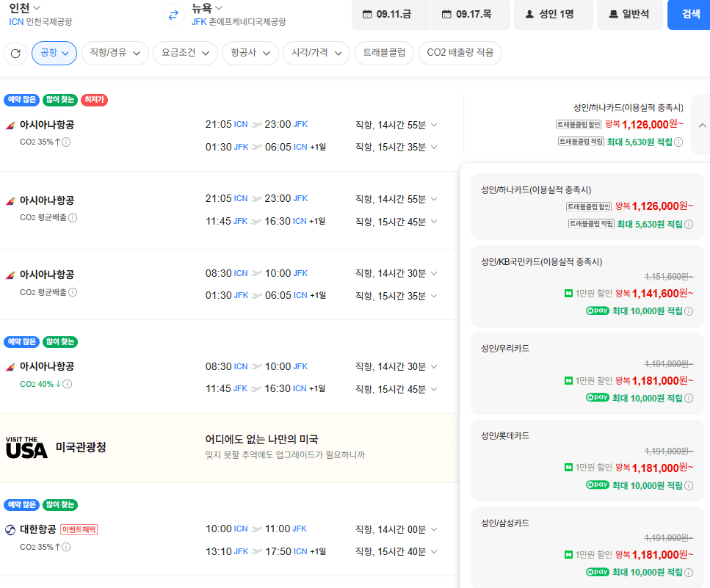The width and height of the screenshot is (710, 588).
Task: Collapse the price list with the up chevron
Action: click(702, 126)
